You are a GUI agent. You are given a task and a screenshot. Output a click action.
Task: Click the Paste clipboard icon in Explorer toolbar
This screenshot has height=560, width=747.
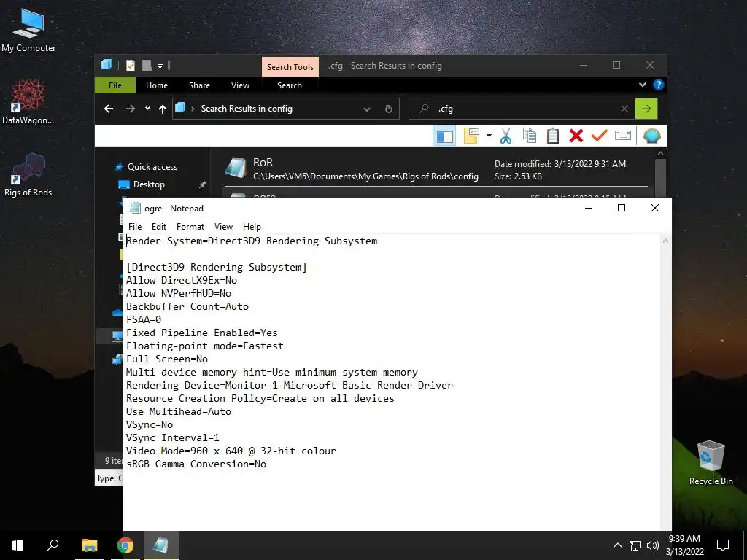tap(553, 136)
